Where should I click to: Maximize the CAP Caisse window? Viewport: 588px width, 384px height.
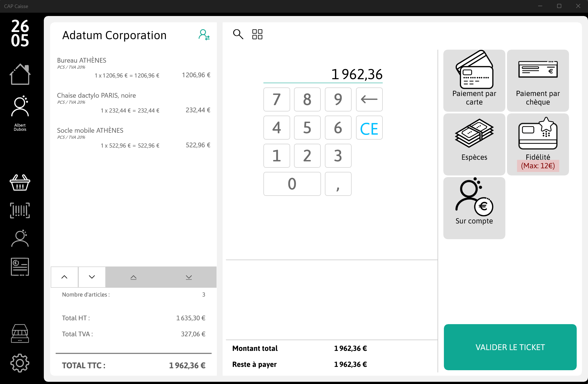pos(559,6)
